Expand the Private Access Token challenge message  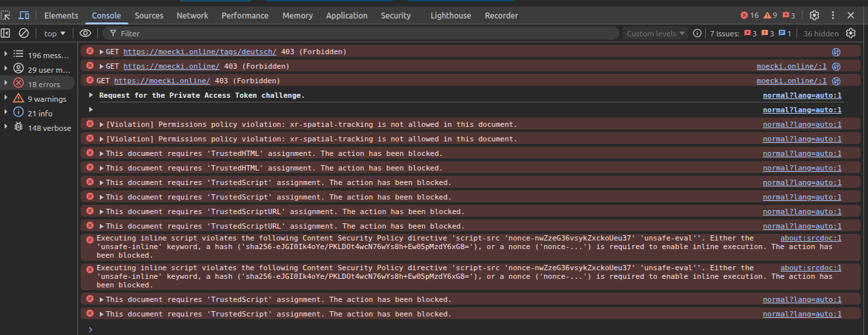click(x=91, y=95)
